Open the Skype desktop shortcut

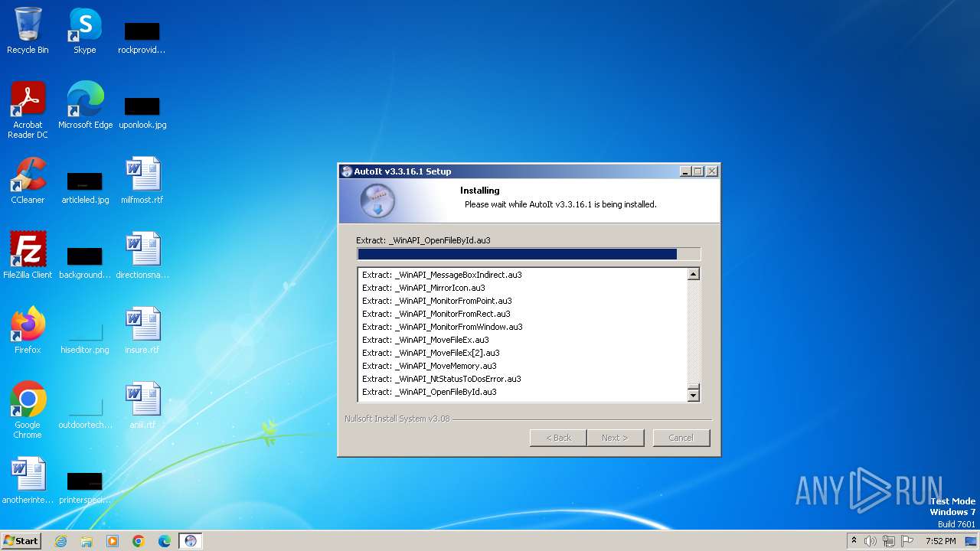(85, 31)
